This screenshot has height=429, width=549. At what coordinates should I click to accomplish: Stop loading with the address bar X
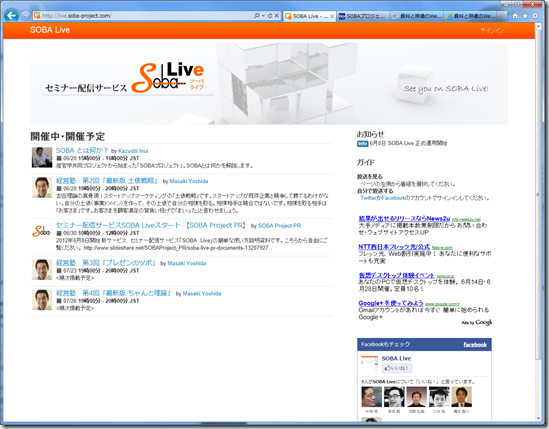point(276,16)
